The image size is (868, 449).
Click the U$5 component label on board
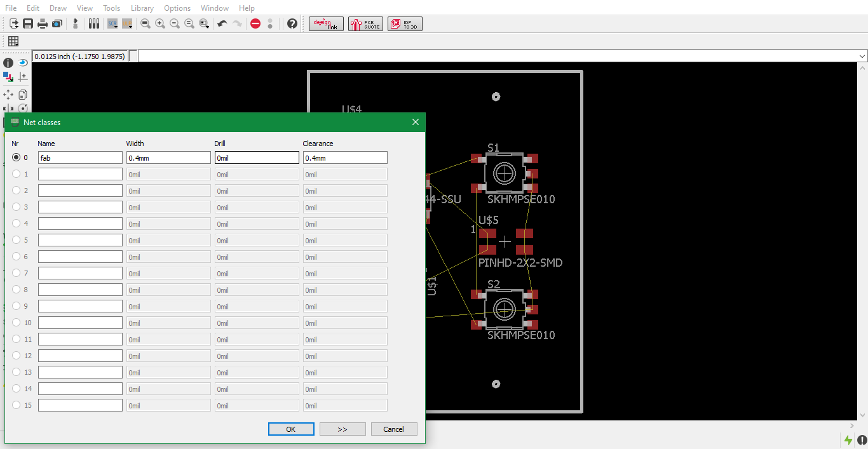pos(489,220)
